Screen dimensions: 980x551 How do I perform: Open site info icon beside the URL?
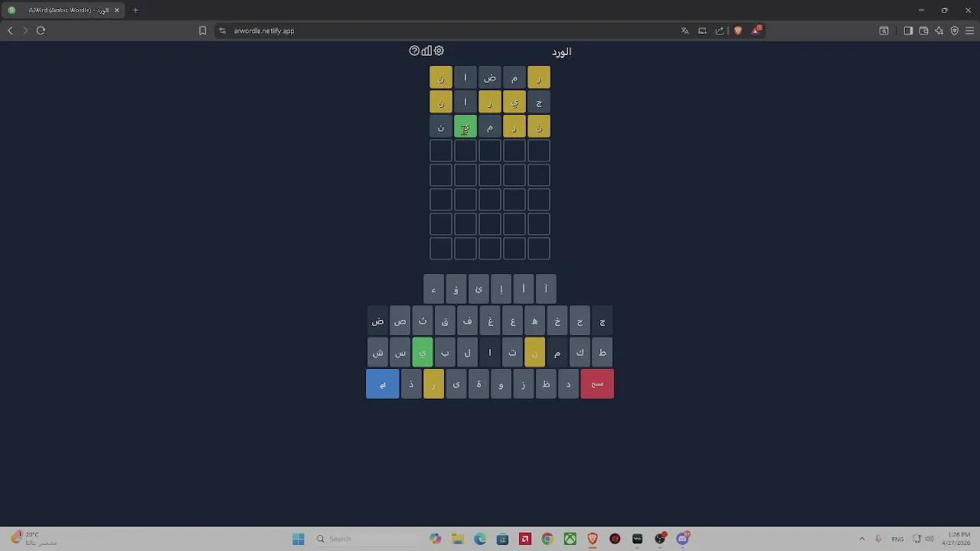(x=222, y=31)
